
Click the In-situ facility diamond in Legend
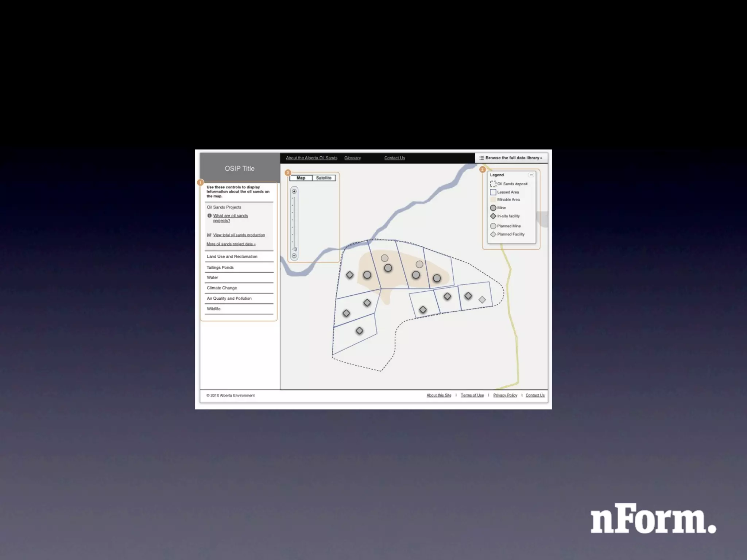click(493, 216)
